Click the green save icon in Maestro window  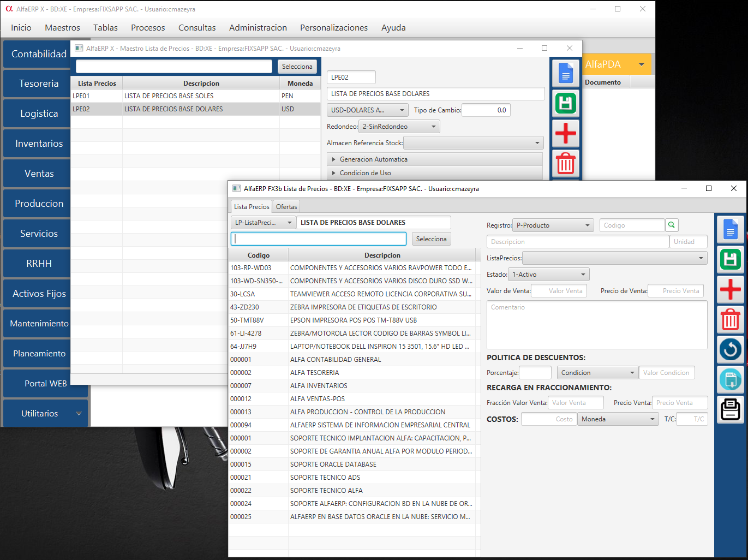point(565,103)
